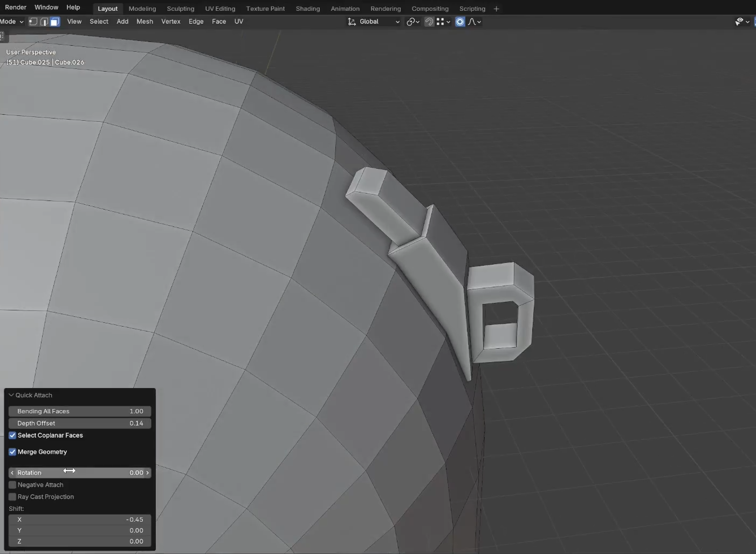Select vertex select mode icon
This screenshot has width=756, height=554.
coord(33,22)
